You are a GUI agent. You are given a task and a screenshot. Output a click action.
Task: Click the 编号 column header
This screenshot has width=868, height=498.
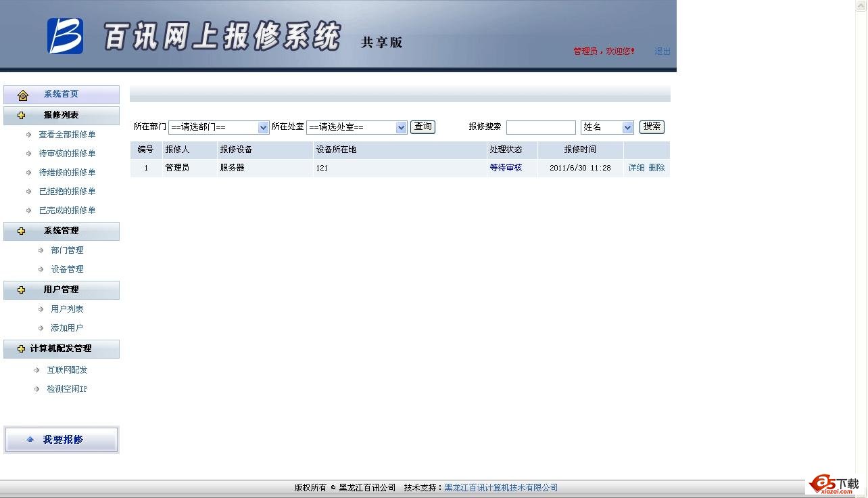pyautogui.click(x=145, y=150)
